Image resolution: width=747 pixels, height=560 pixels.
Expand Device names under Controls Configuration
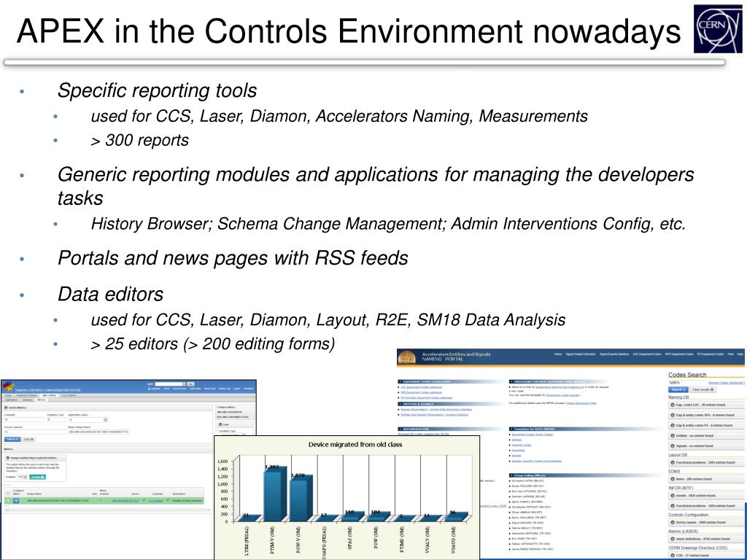[x=672, y=522]
